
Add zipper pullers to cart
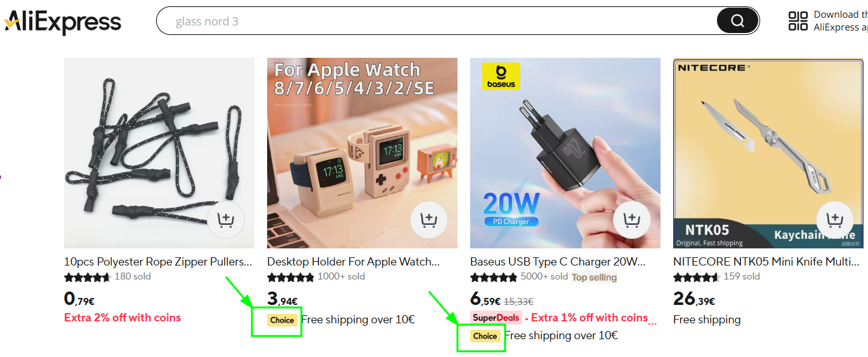225,220
